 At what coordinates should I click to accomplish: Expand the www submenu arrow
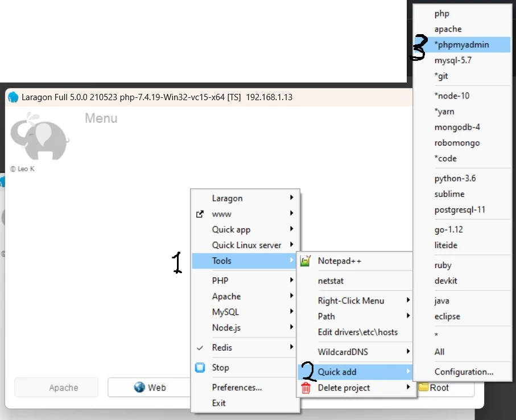pyautogui.click(x=292, y=213)
